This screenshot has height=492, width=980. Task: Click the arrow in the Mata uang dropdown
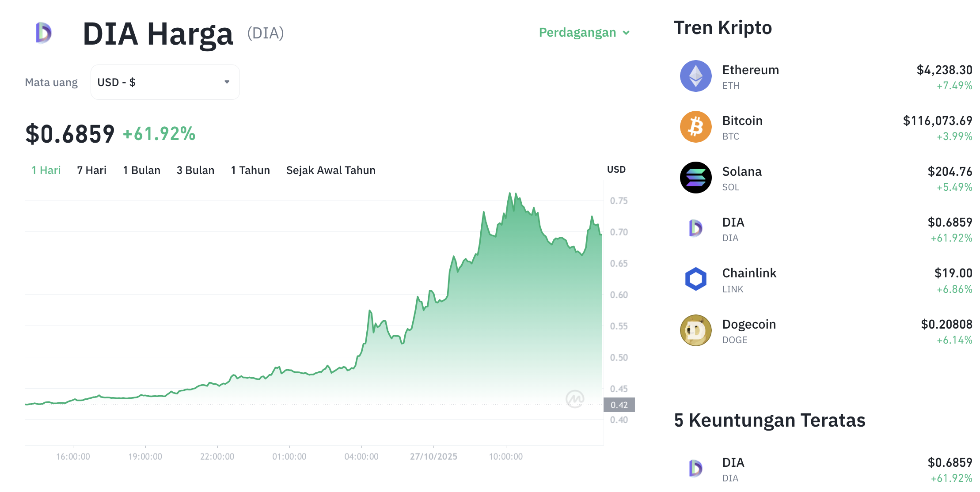coord(227,82)
